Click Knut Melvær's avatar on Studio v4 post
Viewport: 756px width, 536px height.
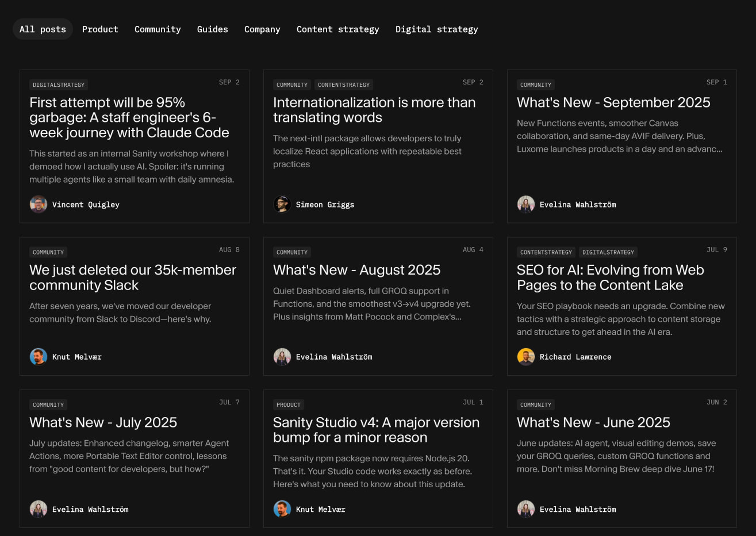pos(282,510)
